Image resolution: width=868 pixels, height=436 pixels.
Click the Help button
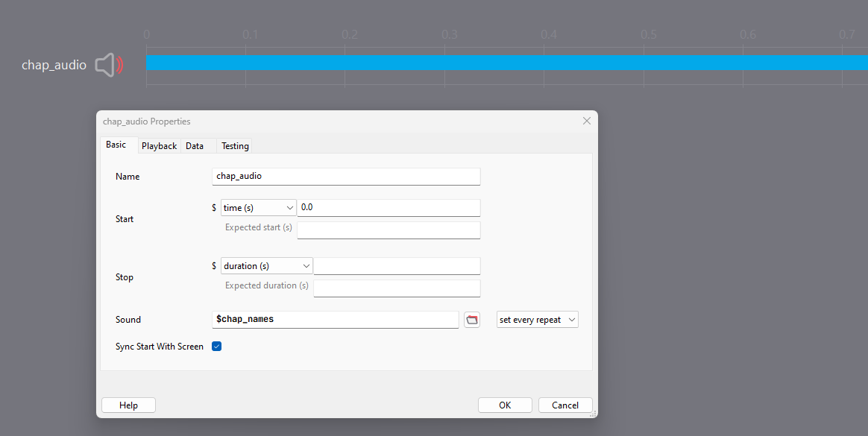point(128,405)
